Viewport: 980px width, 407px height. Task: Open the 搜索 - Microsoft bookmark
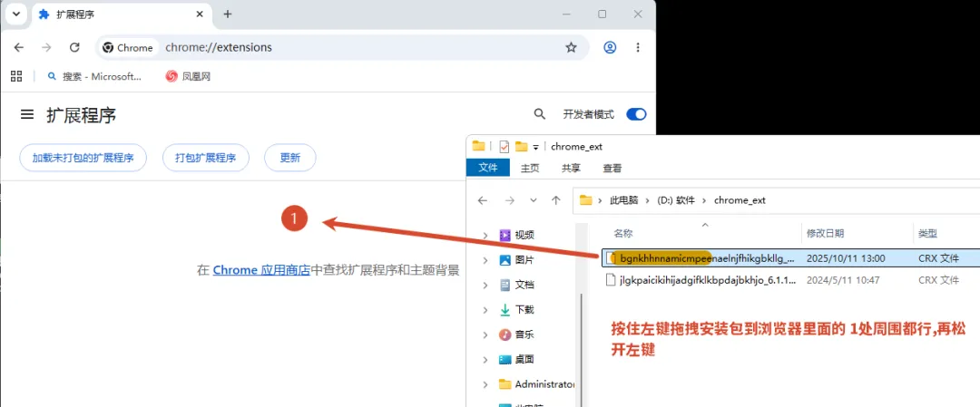point(95,76)
